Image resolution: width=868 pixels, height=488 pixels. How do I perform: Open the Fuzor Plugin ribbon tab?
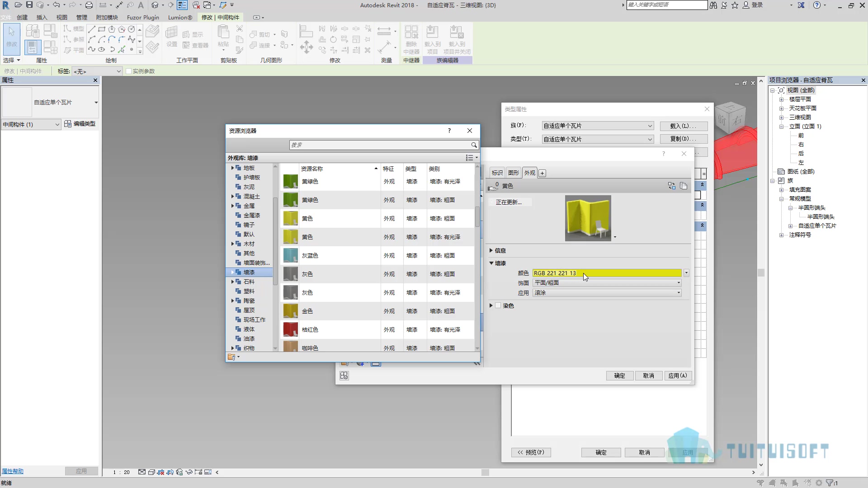pos(143,18)
